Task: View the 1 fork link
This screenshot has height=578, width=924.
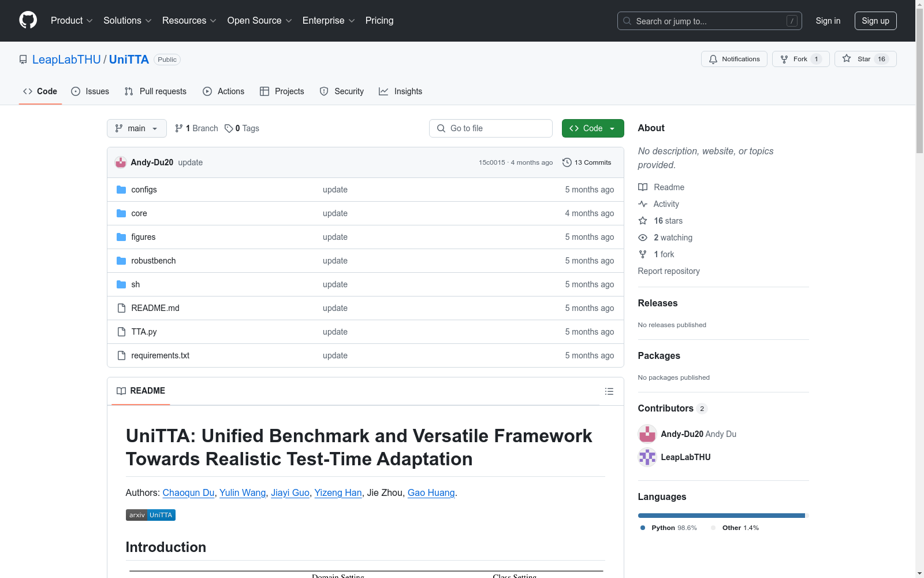Action: 656,254
